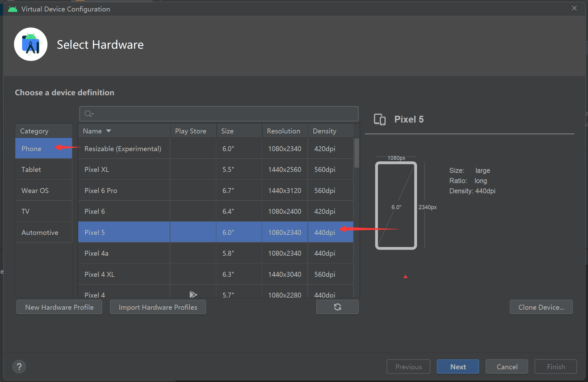588x382 pixels.
Task: Click the Cancel button
Action: [507, 367]
